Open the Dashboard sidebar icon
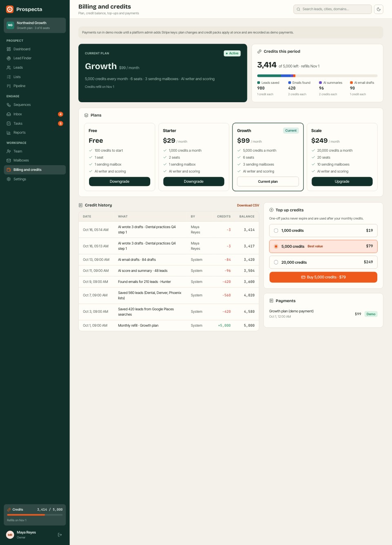Viewport: 392px width, 545px height. click(x=9, y=49)
